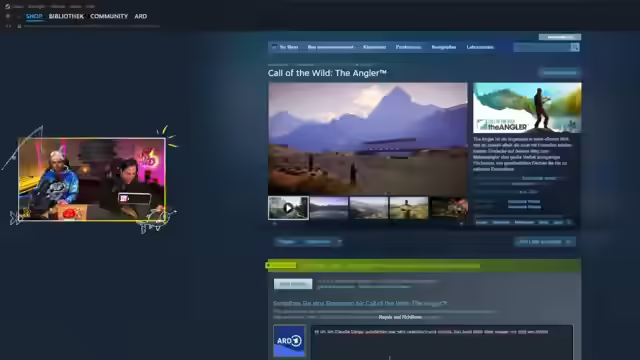This screenshot has width=640, height=360.
Task: Open the ARD profile tab
Action: tap(140, 16)
